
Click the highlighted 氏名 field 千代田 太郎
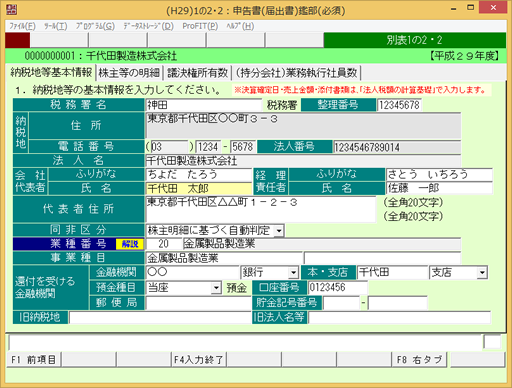coord(199,188)
